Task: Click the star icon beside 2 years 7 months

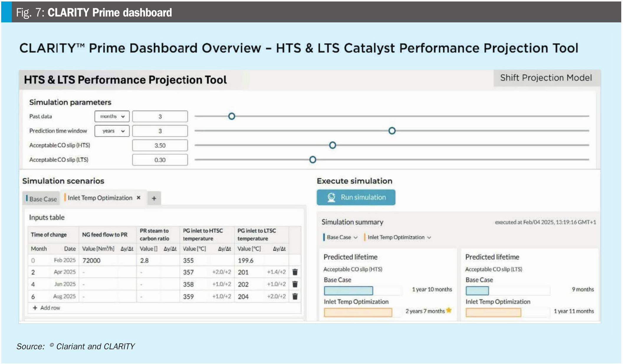Action: point(449,310)
